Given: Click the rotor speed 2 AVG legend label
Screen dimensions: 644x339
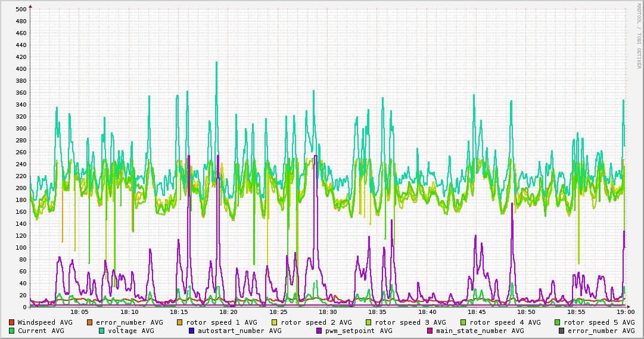Looking at the screenshot, I should (316, 322).
